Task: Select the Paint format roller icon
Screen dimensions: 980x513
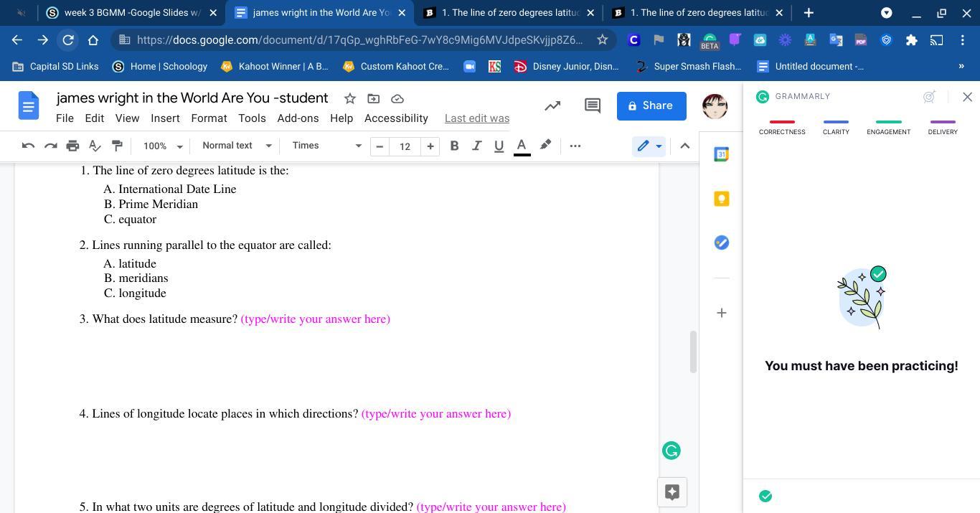Action: (x=117, y=146)
